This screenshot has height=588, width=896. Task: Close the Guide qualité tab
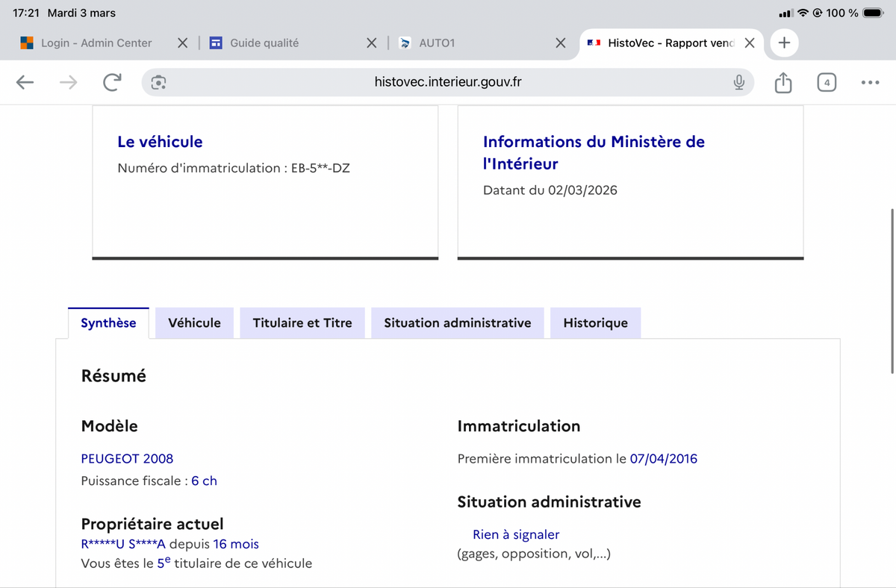(371, 43)
